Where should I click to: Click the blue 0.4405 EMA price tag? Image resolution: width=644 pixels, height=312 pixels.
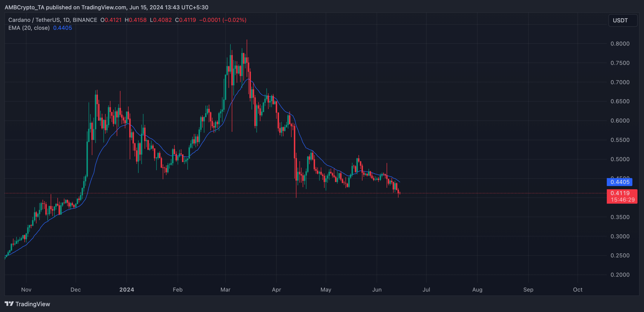620,182
